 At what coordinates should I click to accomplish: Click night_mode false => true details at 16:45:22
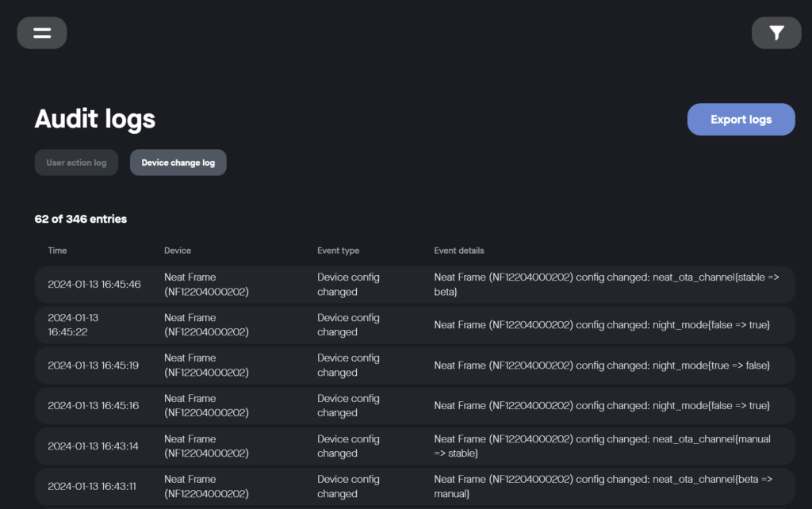tap(602, 325)
